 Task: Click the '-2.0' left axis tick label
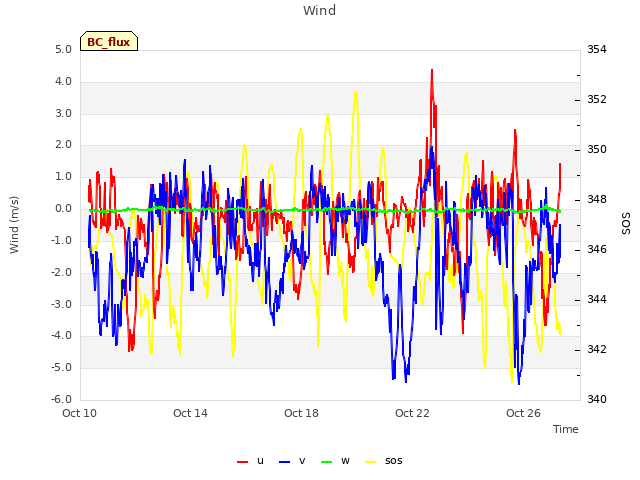tap(62, 272)
